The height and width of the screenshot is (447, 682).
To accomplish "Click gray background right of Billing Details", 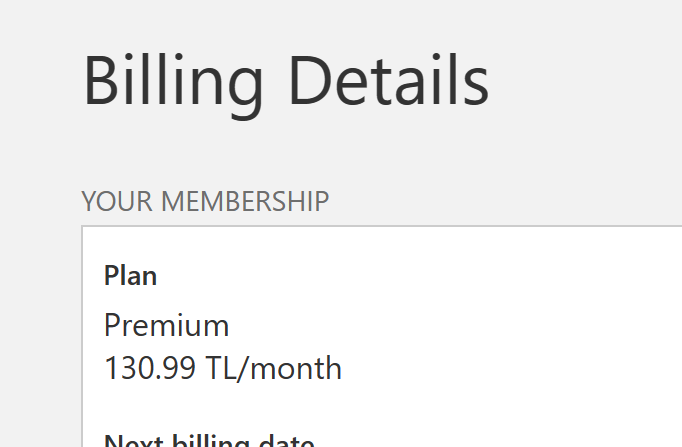I will (x=590, y=80).
